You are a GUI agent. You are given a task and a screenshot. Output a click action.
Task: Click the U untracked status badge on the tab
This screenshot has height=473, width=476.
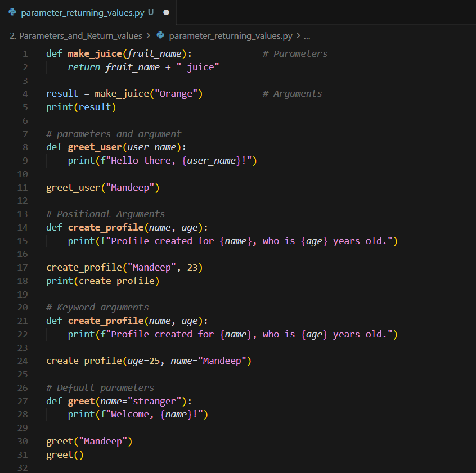[x=151, y=12]
